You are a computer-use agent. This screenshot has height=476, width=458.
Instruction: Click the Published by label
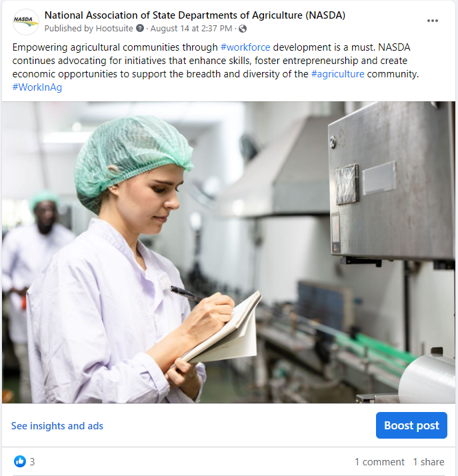(x=69, y=28)
